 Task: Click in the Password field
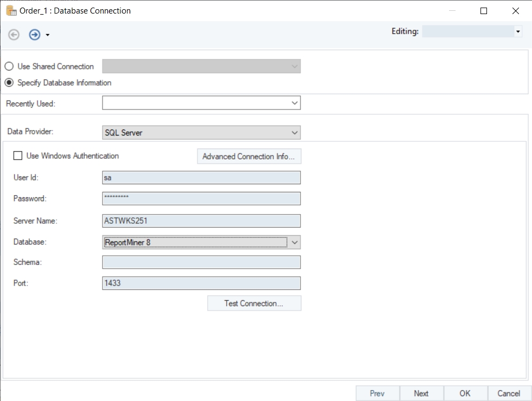(x=201, y=198)
